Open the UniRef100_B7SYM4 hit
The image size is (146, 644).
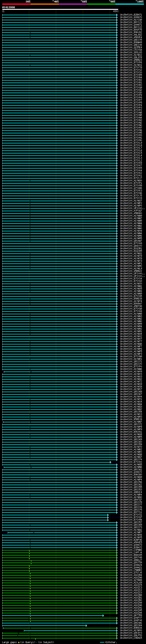pos(131,520)
